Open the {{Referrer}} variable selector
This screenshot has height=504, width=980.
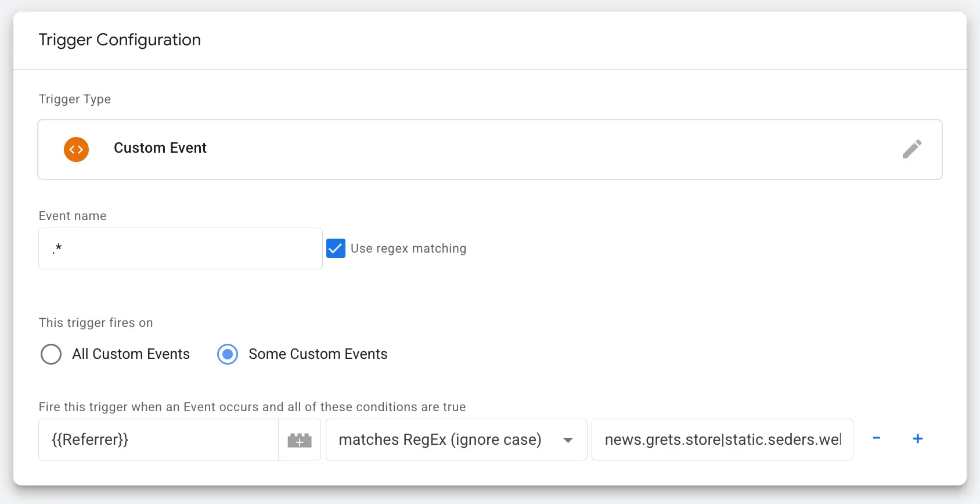158,440
